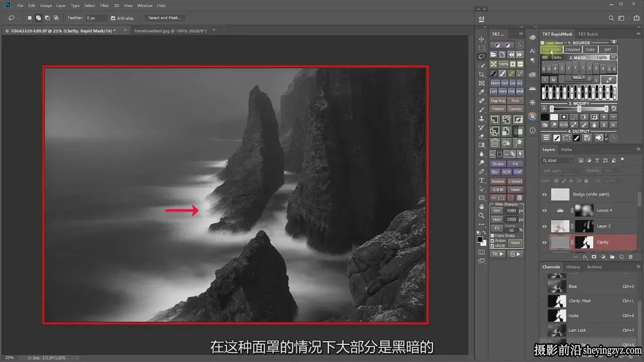Open the Window menu
This screenshot has height=362, width=644.
[145, 6]
